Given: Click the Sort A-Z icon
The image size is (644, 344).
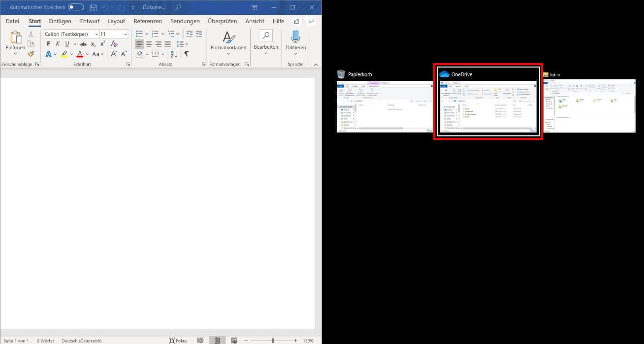Looking at the screenshot, I should point(173,54).
